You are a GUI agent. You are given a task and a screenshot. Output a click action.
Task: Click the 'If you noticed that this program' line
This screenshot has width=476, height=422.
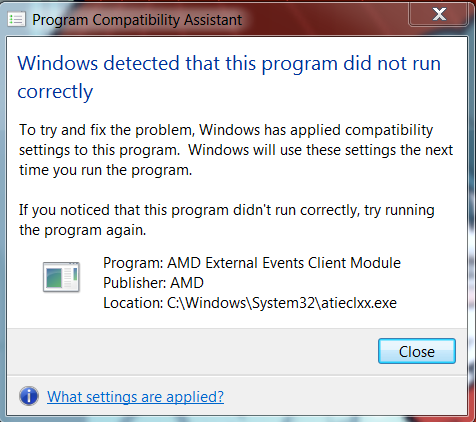227,210
